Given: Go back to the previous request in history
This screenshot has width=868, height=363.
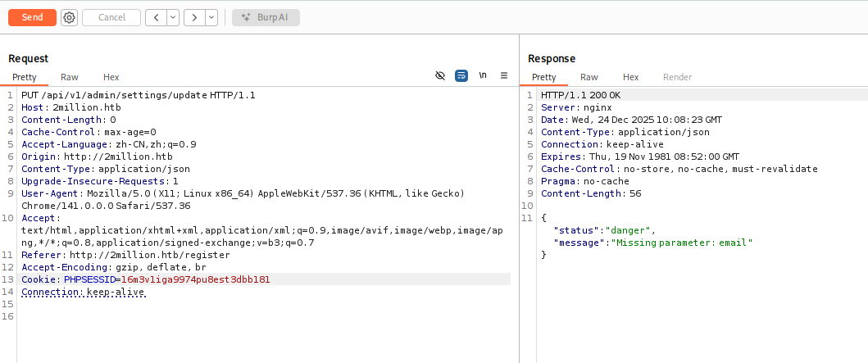Looking at the screenshot, I should point(156,17).
